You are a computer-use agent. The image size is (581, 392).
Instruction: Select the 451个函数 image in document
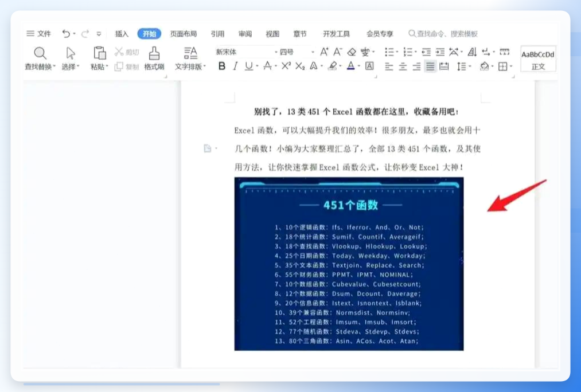point(349,264)
